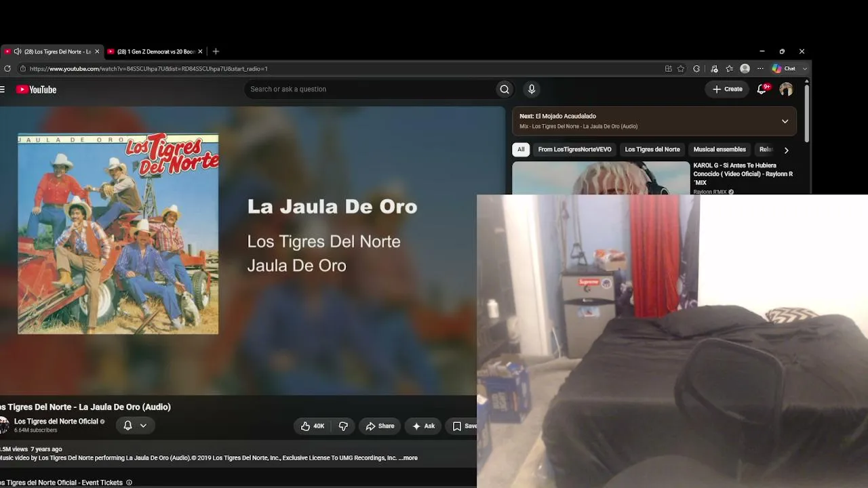Add this page to favorites with star
The width and height of the screenshot is (868, 488).
[681, 68]
